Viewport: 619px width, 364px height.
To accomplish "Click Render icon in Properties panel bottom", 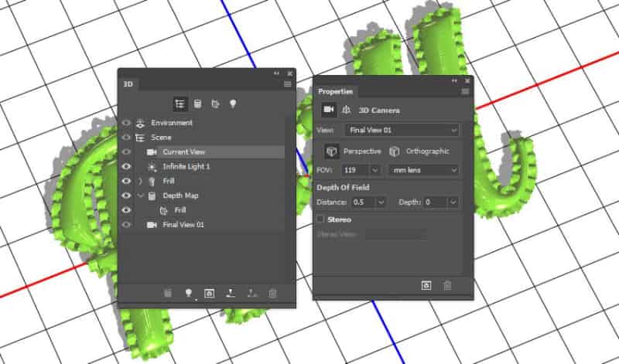I will (x=426, y=285).
